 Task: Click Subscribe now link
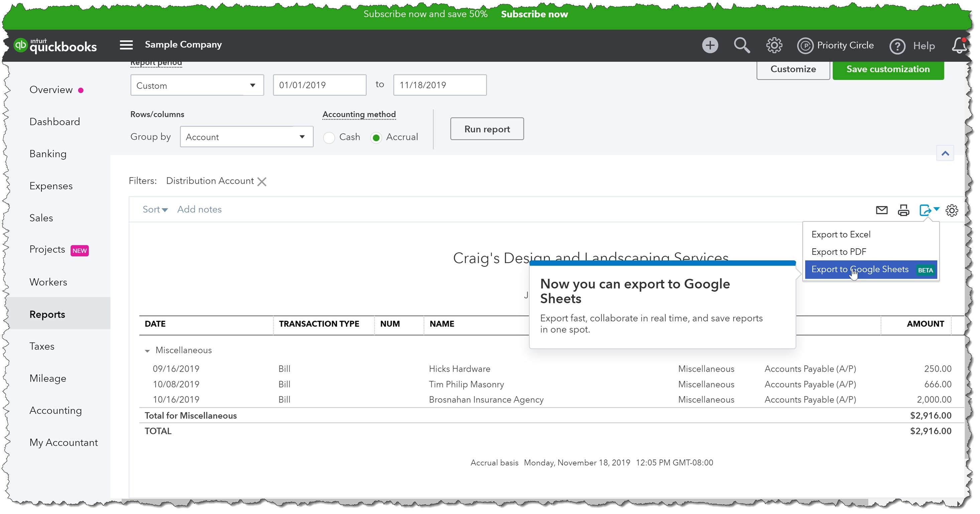pos(534,14)
